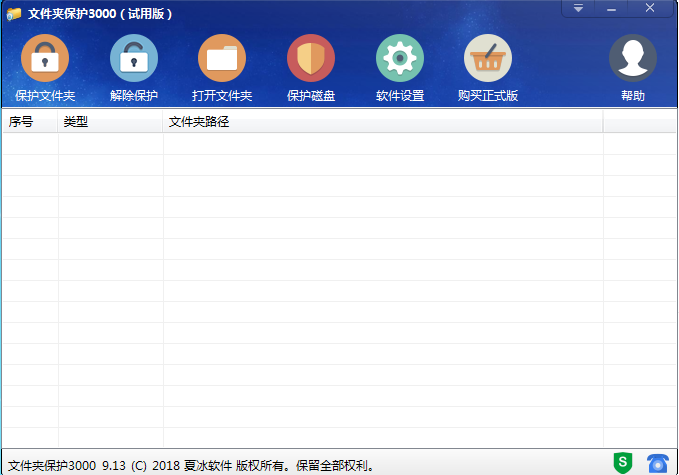Minimize the 文件夹保护3000 window
This screenshot has width=679, height=475.
[610, 9]
